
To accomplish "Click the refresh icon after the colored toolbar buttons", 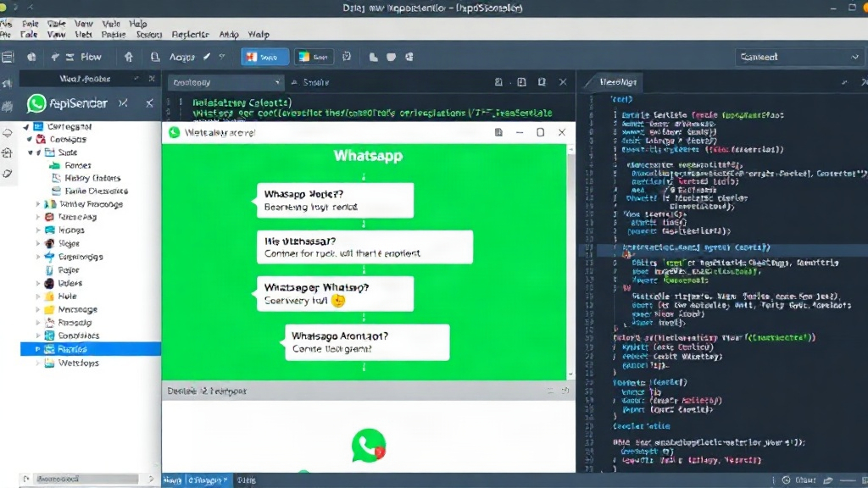I will coord(347,57).
